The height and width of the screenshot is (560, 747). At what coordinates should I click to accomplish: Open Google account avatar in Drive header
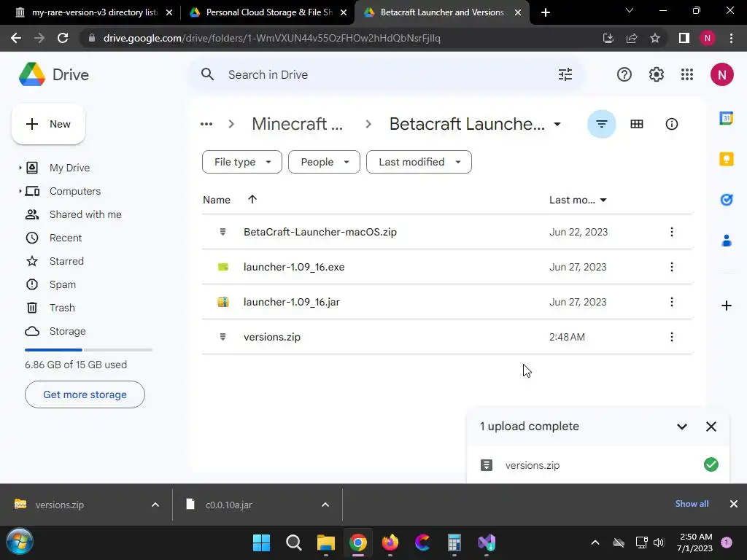(x=721, y=75)
